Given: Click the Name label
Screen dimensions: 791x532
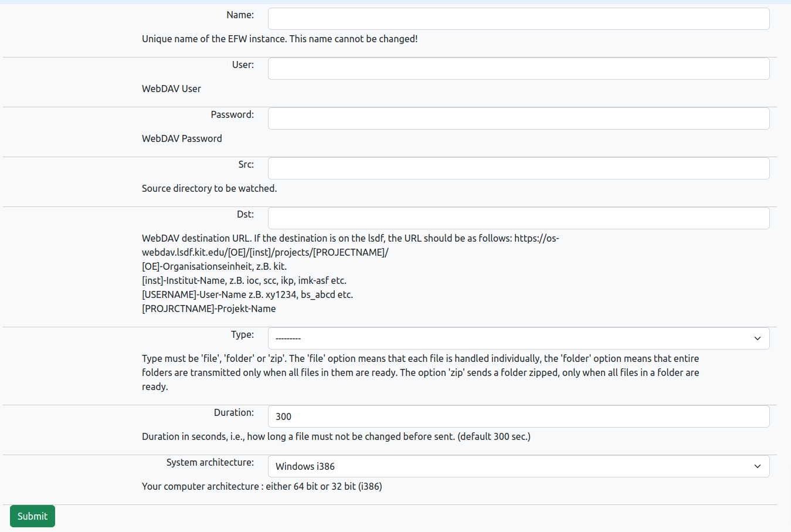Looking at the screenshot, I should click(240, 15).
